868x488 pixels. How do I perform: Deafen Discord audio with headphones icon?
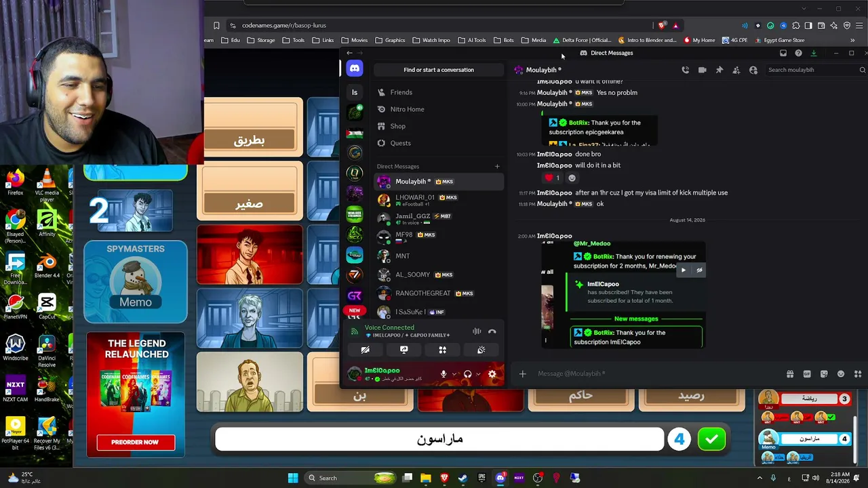click(467, 373)
